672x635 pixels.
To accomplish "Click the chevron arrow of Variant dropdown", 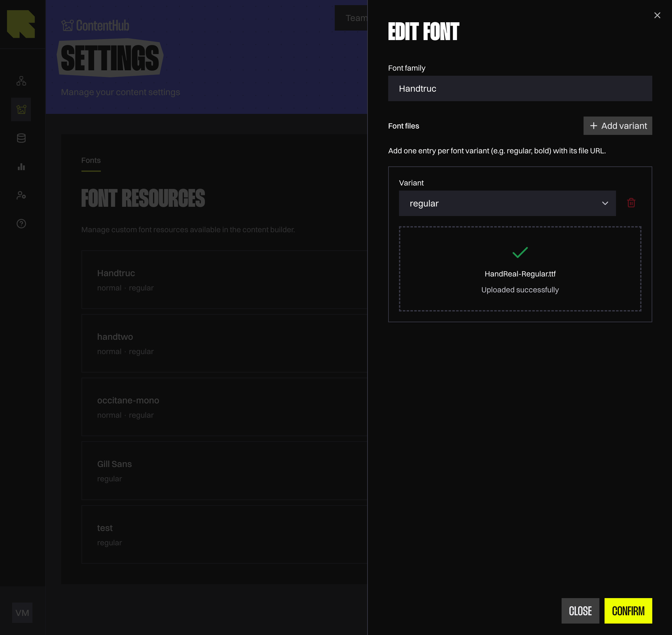I will 605,203.
